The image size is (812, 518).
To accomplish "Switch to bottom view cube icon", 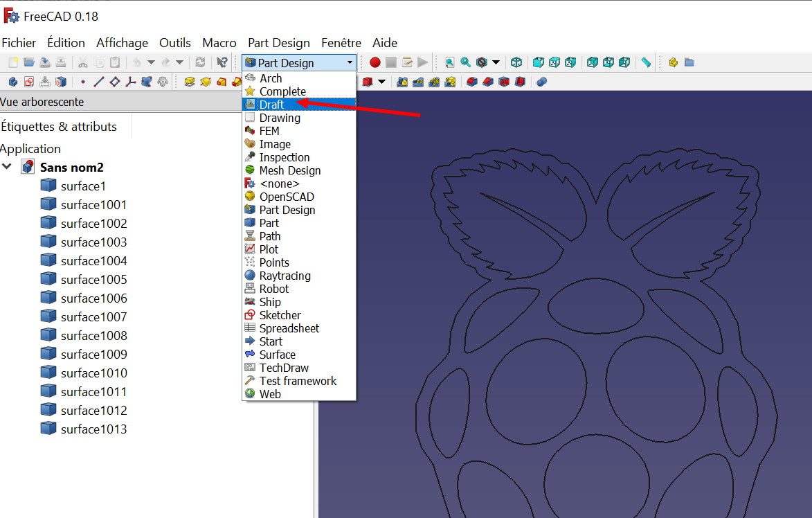I will (x=608, y=63).
